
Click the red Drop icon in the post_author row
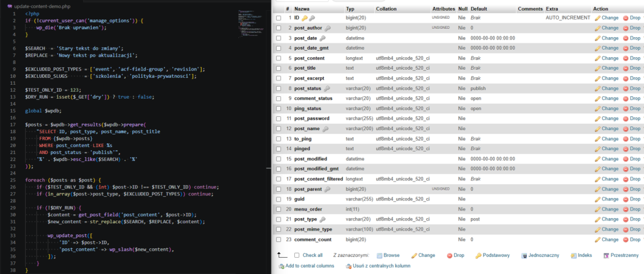click(626, 28)
